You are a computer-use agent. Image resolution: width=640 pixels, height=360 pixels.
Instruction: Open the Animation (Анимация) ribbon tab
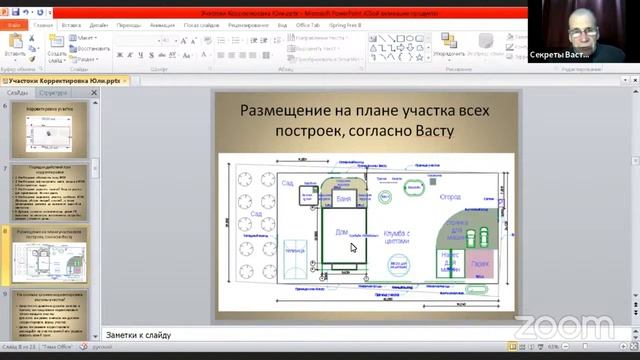162,25
